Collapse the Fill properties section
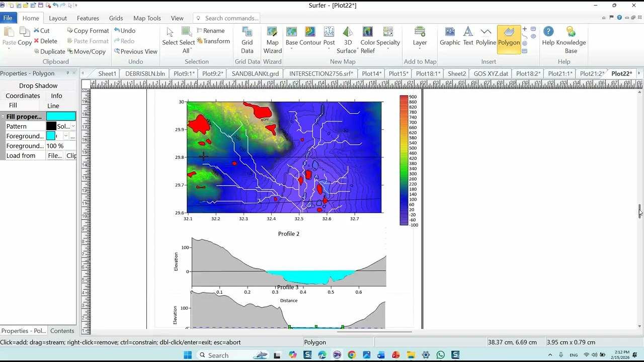The image size is (644, 362). (3, 117)
